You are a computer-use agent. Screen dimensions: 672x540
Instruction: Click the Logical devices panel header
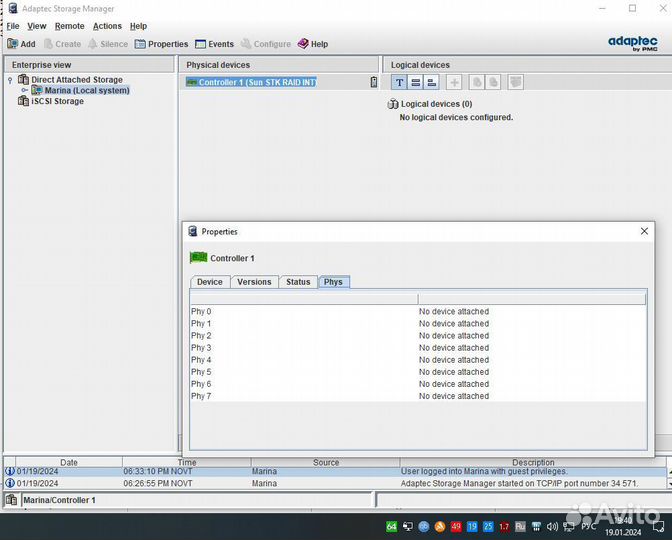point(528,65)
